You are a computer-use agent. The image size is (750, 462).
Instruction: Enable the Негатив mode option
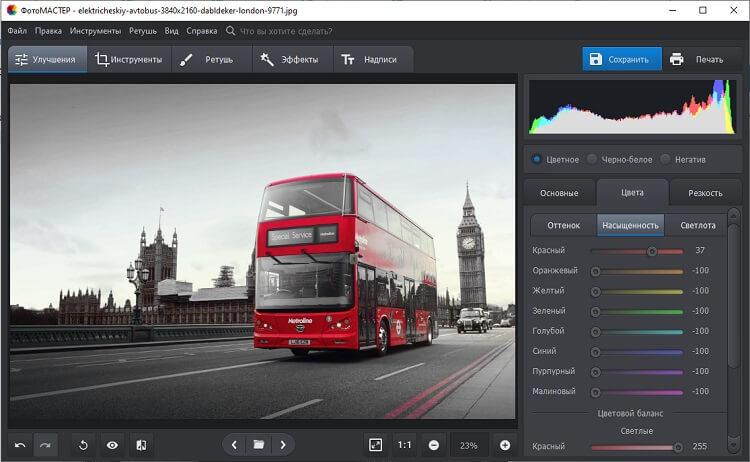[x=666, y=159]
